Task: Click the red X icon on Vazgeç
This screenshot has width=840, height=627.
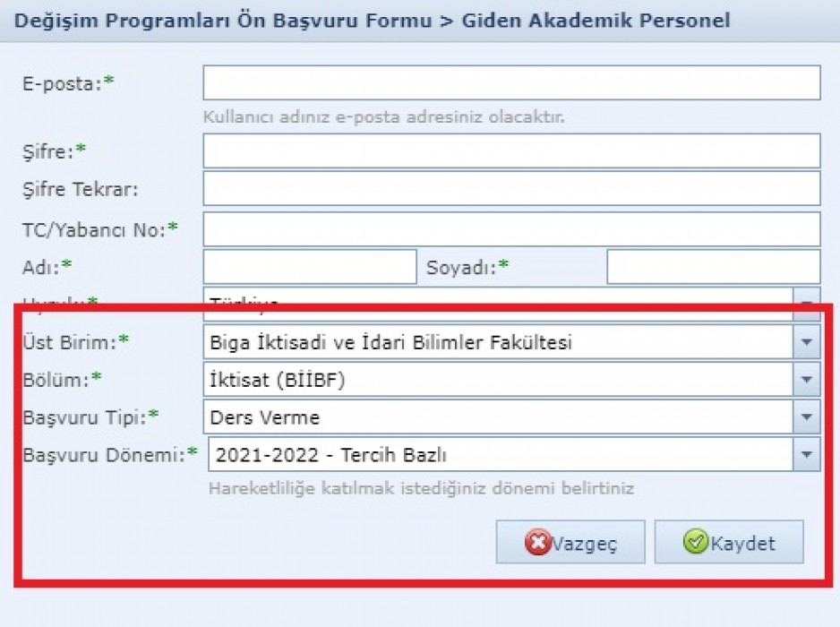Action: [x=538, y=542]
